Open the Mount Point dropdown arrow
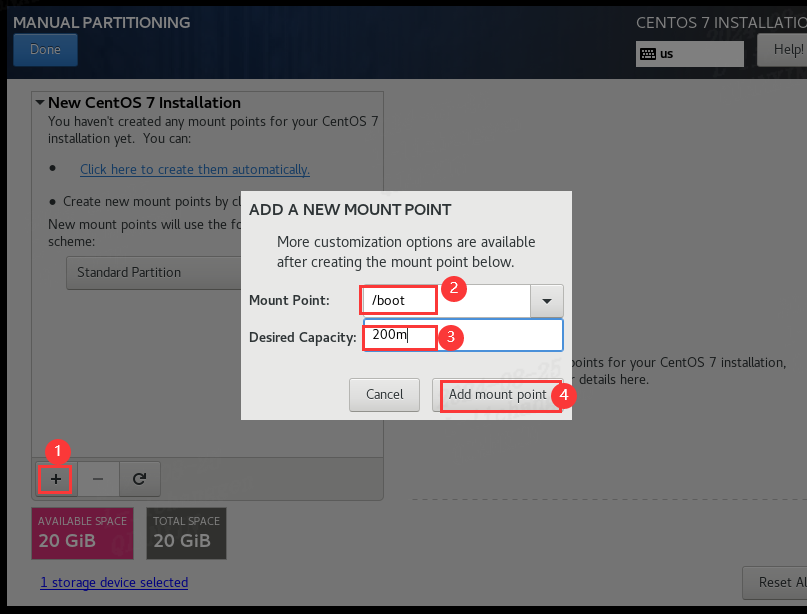The image size is (807, 614). (547, 301)
